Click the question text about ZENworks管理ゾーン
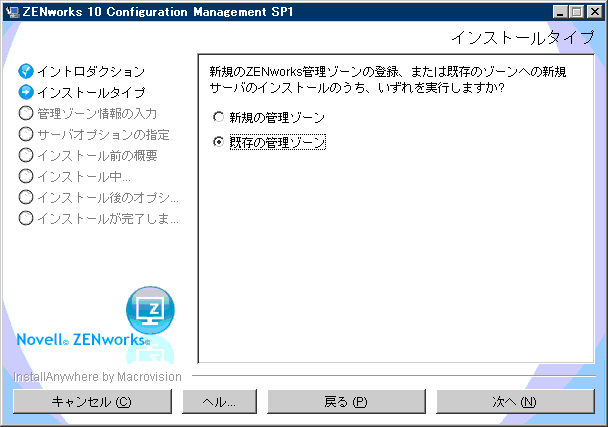 click(x=388, y=80)
